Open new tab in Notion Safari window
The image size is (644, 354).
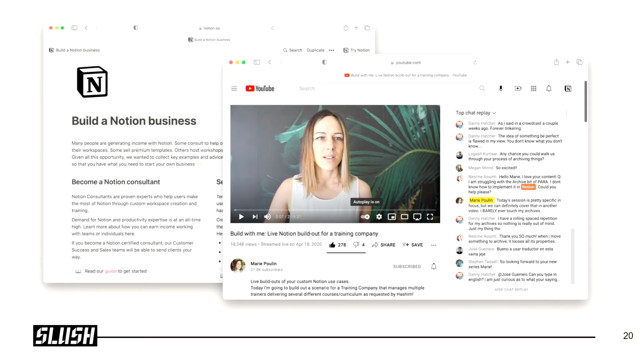(x=356, y=28)
